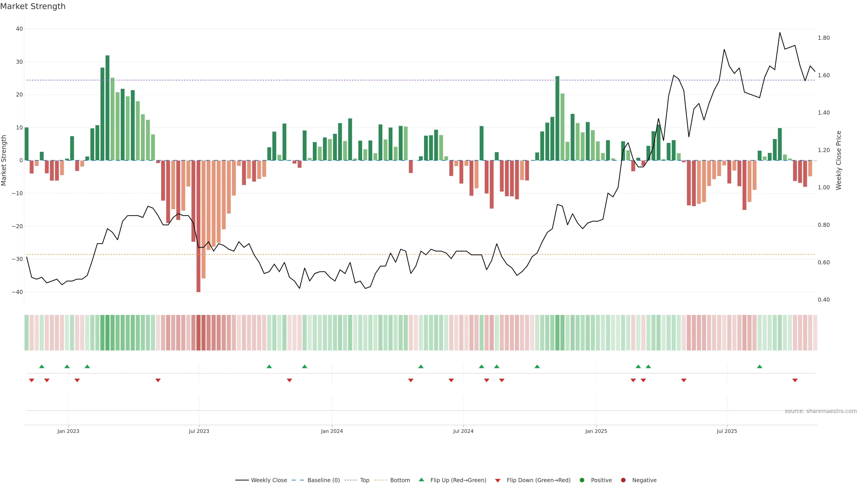
Task: Click the tallest green bar near 32
Action: tap(108, 108)
